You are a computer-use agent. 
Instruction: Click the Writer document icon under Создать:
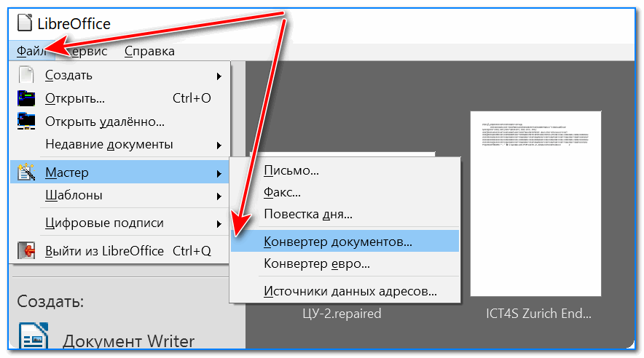tap(34, 336)
